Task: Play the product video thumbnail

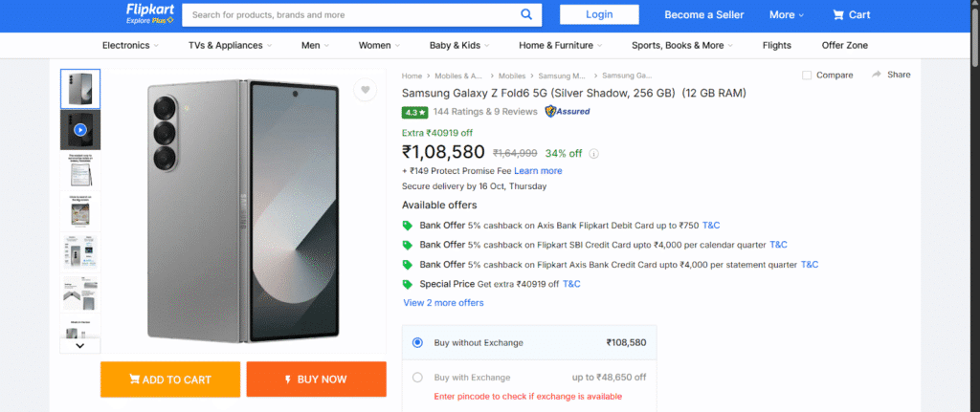Action: [80, 130]
